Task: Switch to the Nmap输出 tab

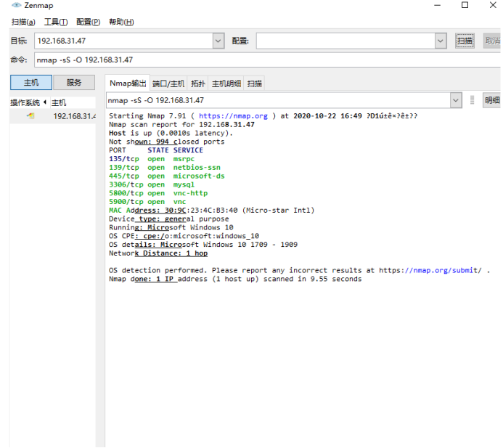Action: 128,84
